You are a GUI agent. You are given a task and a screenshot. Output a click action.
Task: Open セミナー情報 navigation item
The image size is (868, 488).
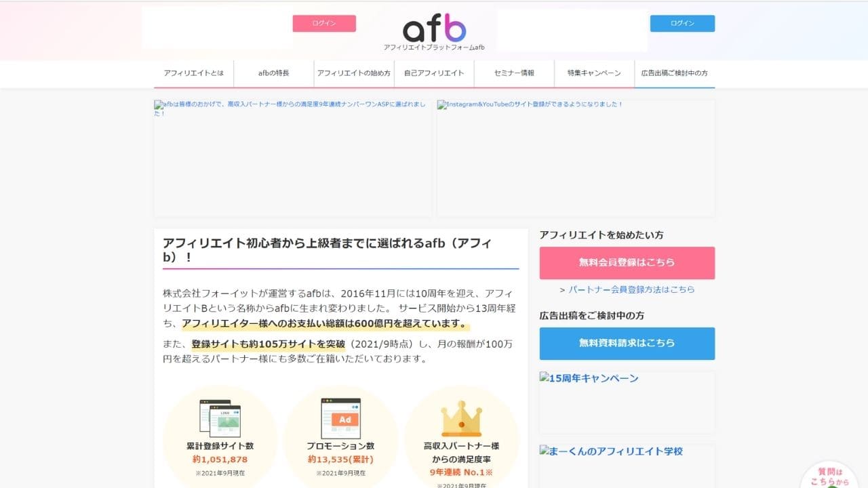pyautogui.click(x=514, y=73)
